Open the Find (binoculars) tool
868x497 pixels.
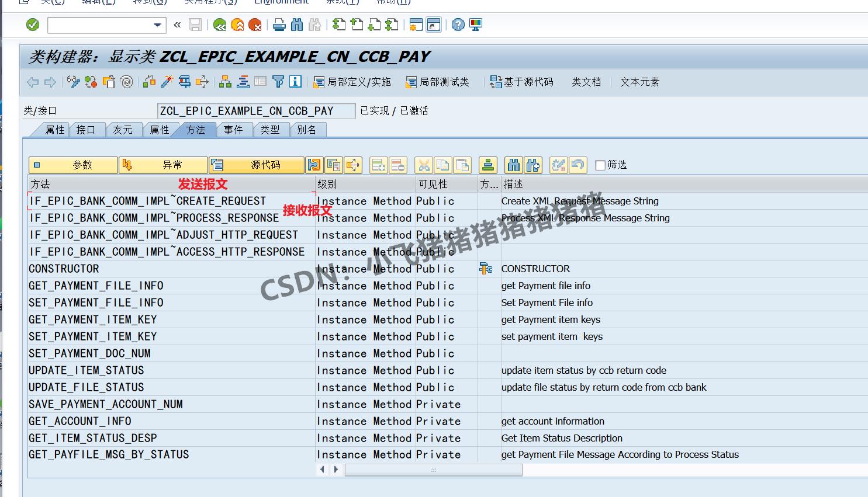point(514,165)
